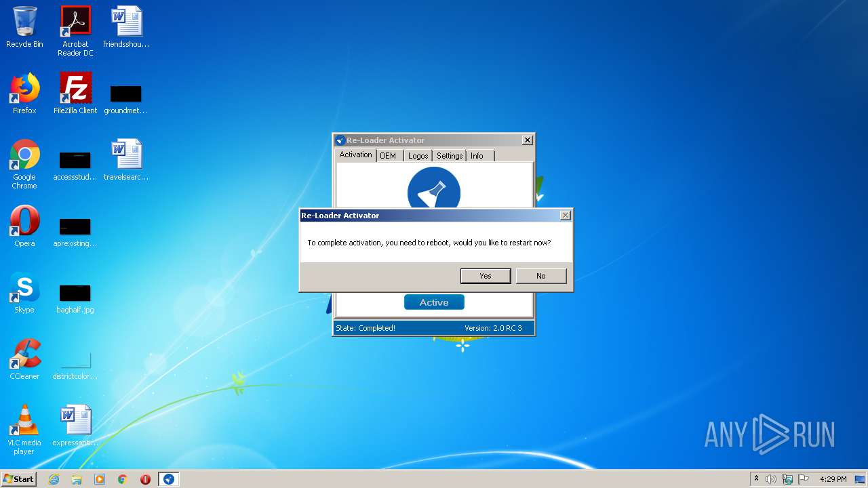Launch Firefox from the desktop
Viewport: 868px width, 488px height.
24,94
